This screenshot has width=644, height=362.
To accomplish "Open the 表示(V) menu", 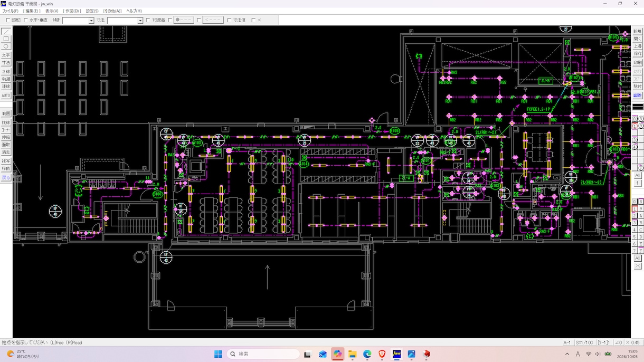I will point(52,11).
